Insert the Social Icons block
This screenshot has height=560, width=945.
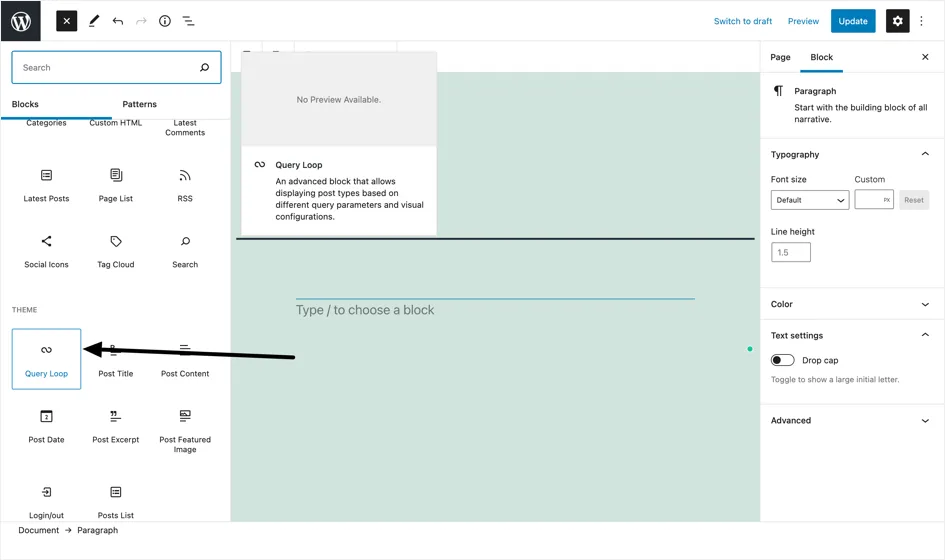[46, 251]
